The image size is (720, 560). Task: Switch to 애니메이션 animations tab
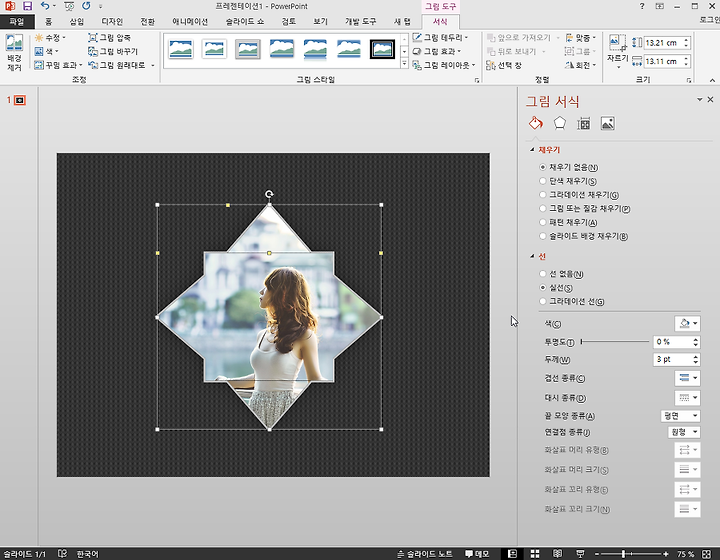[190, 22]
